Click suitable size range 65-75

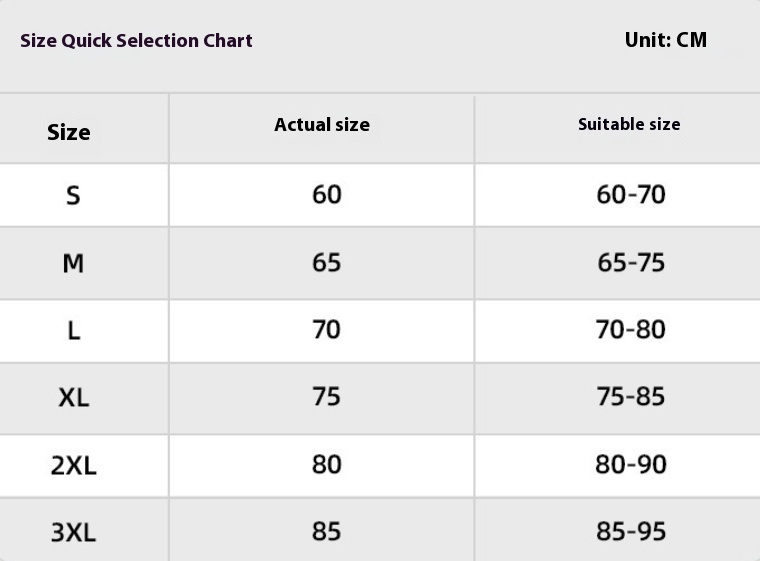[631, 262]
